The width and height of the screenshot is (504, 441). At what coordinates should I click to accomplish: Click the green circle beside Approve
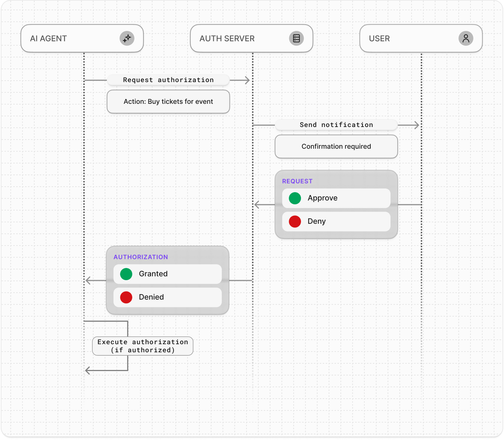[x=295, y=198]
